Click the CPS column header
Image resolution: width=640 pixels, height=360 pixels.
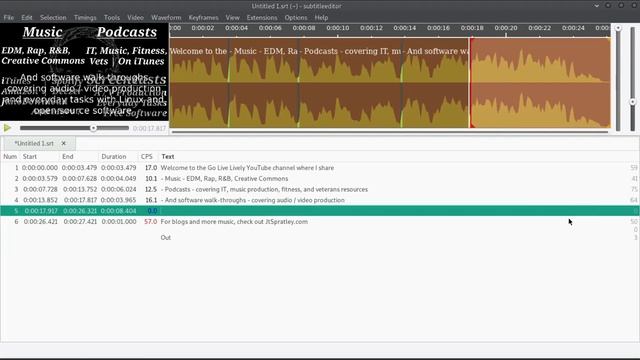tap(147, 156)
